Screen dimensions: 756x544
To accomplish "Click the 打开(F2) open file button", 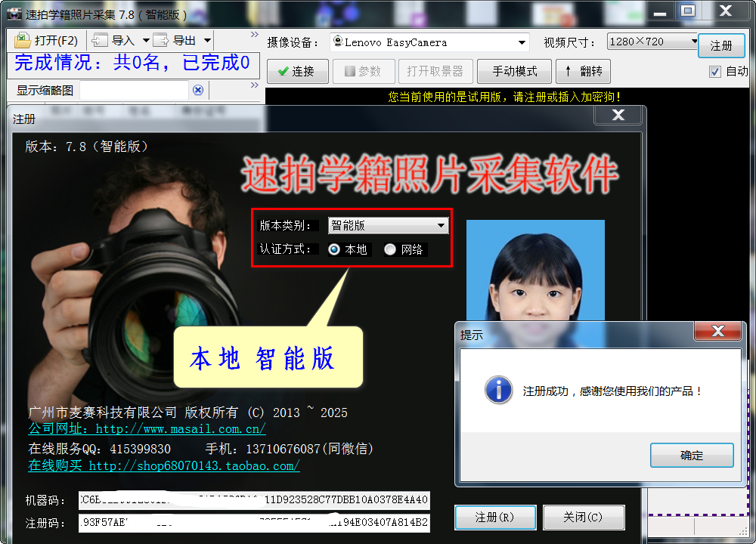I will click(x=47, y=41).
